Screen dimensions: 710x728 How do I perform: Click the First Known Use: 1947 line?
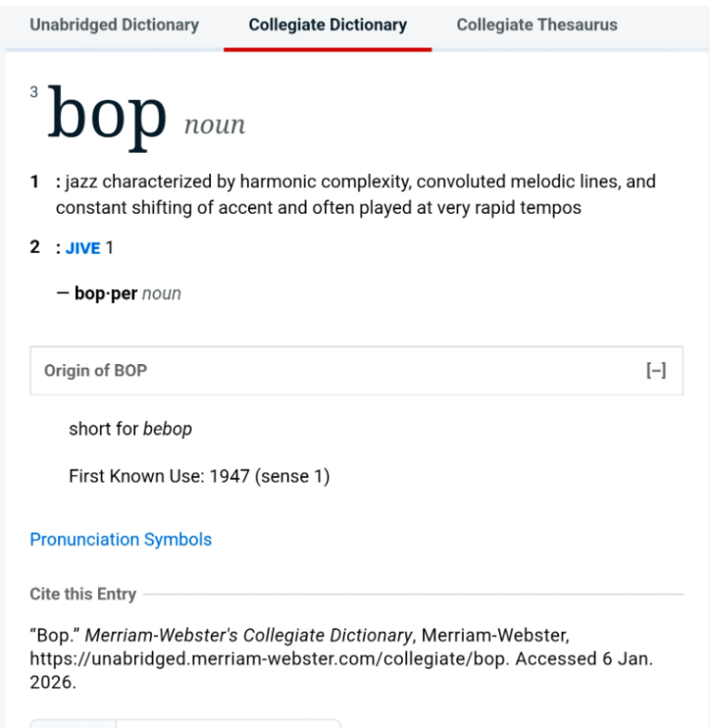coord(199,477)
